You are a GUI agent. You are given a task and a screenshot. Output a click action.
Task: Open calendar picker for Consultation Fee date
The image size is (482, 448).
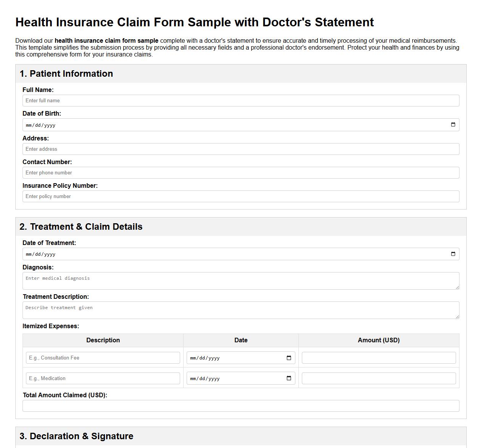click(289, 358)
